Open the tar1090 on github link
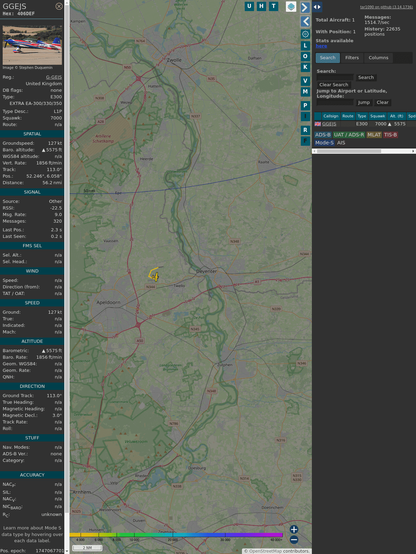416x554 pixels. coord(386,7)
